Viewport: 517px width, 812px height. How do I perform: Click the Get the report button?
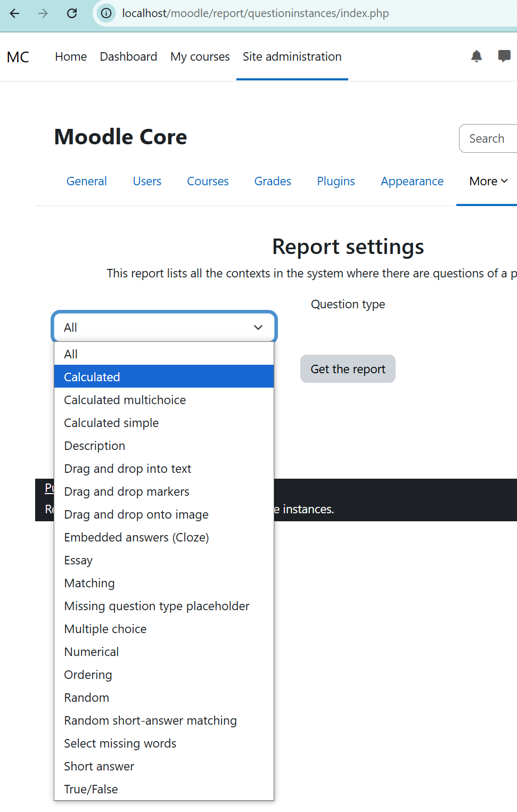click(x=348, y=369)
